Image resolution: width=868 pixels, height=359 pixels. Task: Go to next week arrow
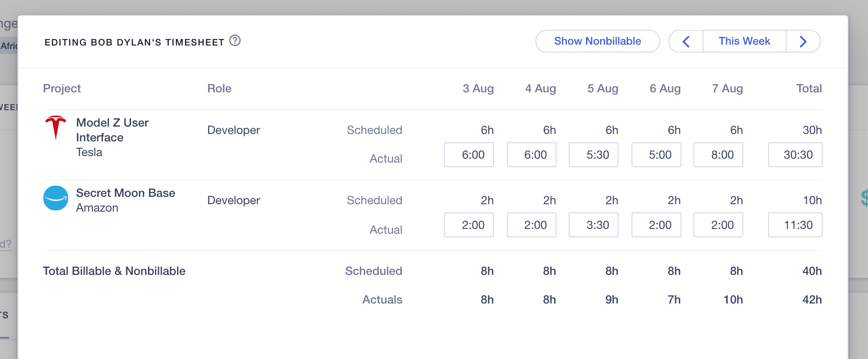pyautogui.click(x=803, y=42)
